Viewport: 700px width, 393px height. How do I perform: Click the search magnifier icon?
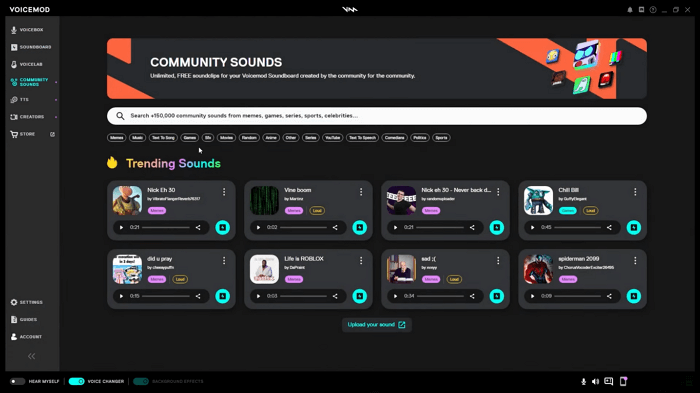coord(120,116)
